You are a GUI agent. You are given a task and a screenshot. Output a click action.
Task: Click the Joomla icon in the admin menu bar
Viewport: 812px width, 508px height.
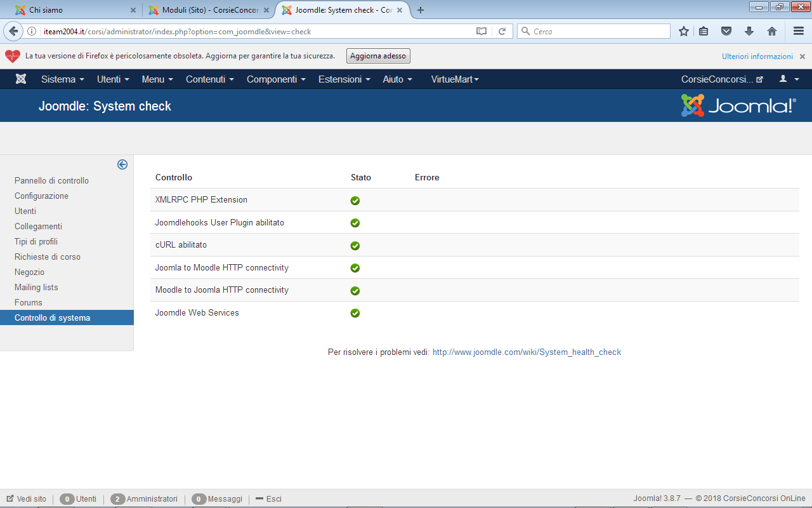pyautogui.click(x=21, y=79)
